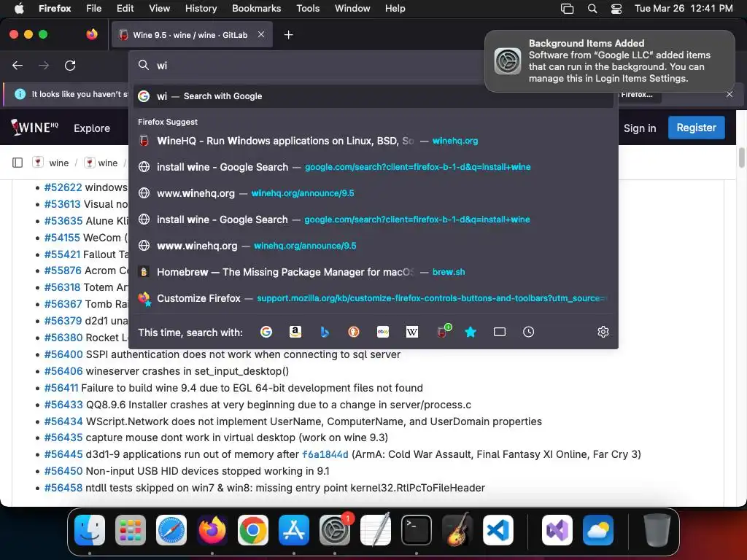Image resolution: width=747 pixels, height=560 pixels.
Task: Open issue #56458 link
Action: pyautogui.click(x=63, y=488)
